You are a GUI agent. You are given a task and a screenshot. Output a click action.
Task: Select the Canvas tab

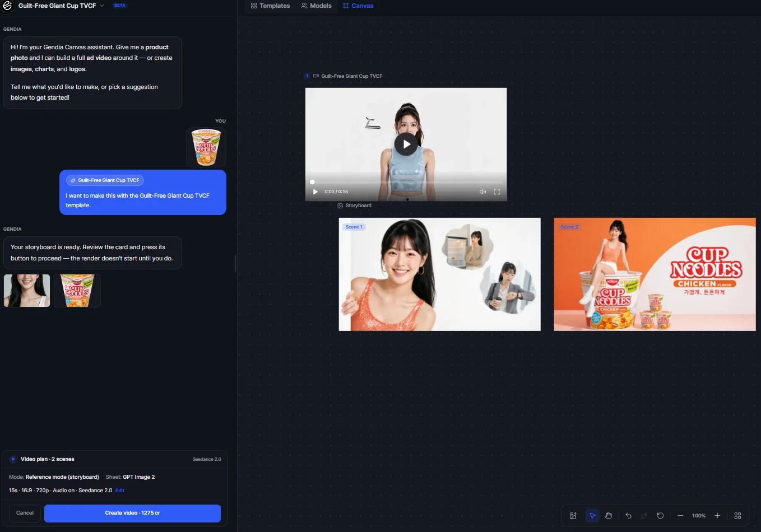(x=358, y=6)
